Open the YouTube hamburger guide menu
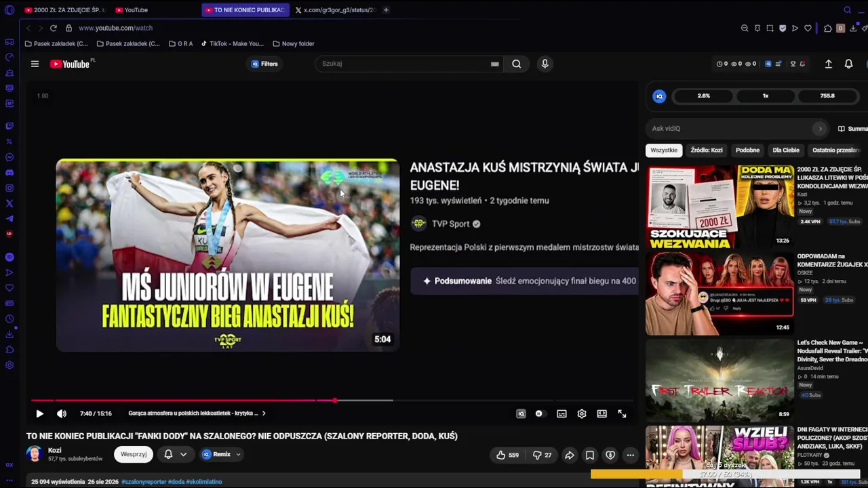 pos(35,64)
